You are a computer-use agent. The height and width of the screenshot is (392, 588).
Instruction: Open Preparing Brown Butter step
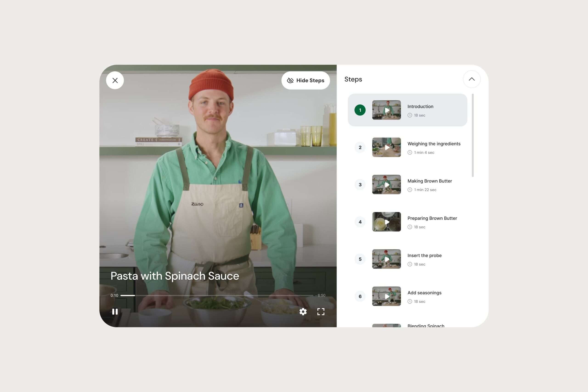[432, 218]
